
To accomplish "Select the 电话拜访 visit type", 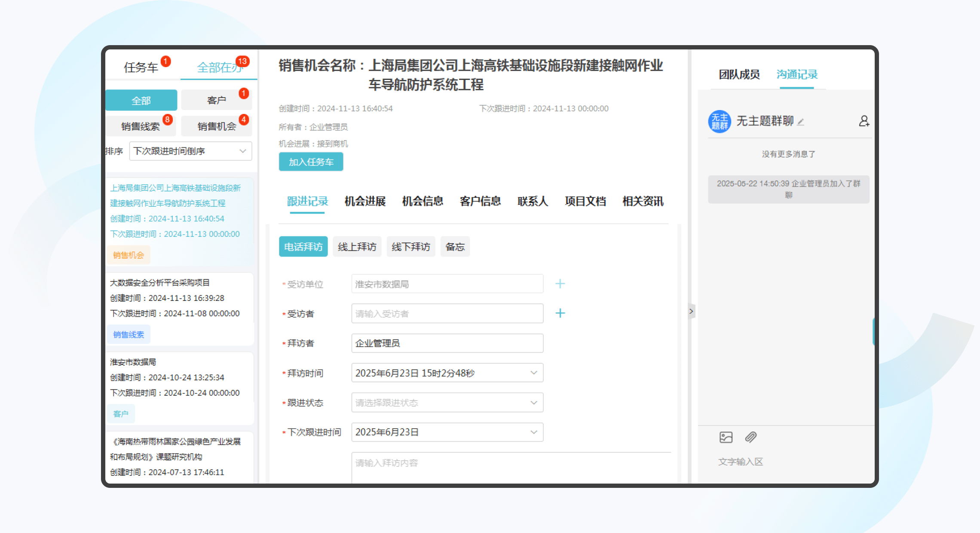I will [303, 247].
